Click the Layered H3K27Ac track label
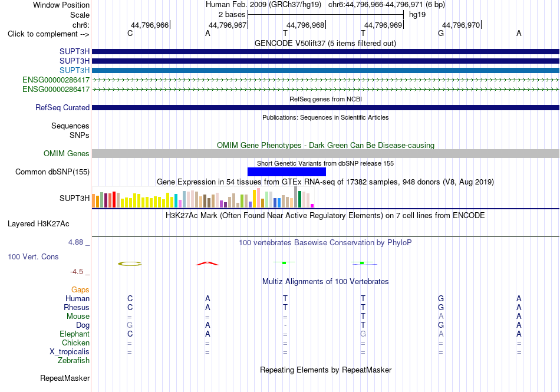 coord(38,224)
